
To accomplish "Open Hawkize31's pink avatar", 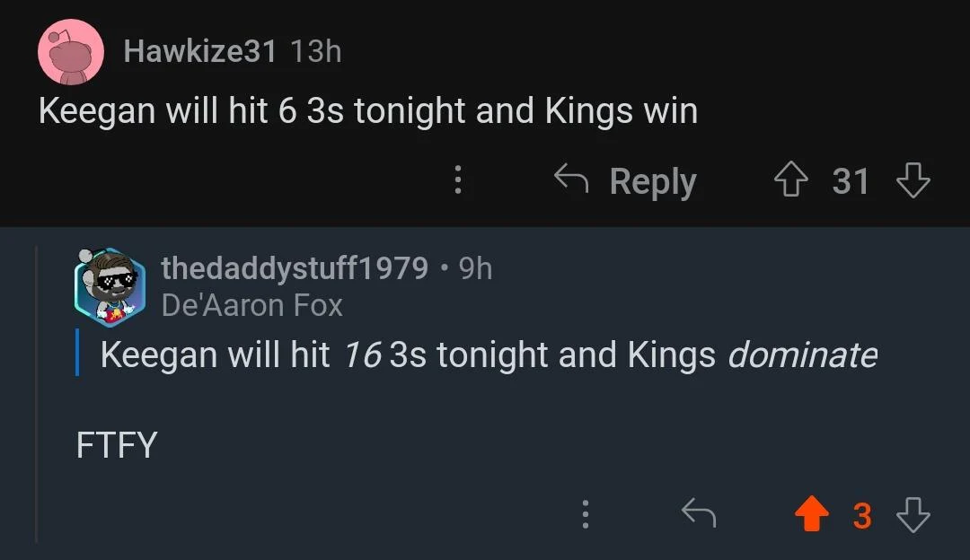I will coord(70,50).
